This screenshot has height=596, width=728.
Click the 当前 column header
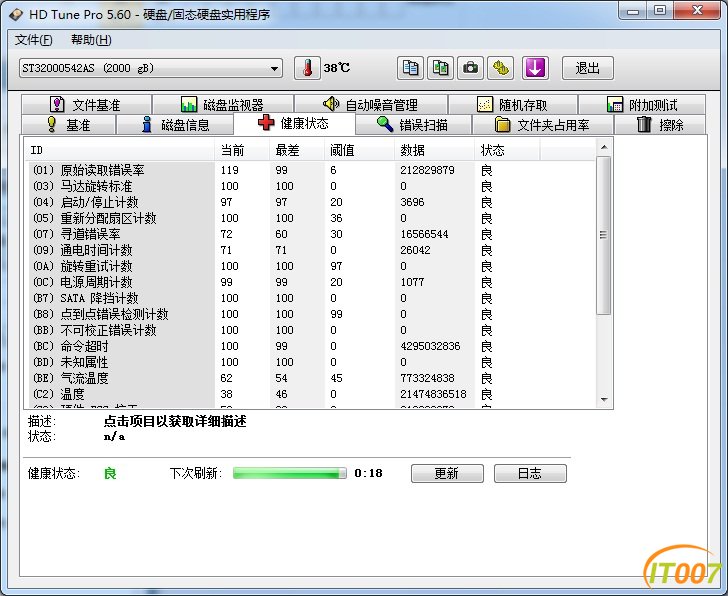(x=242, y=150)
